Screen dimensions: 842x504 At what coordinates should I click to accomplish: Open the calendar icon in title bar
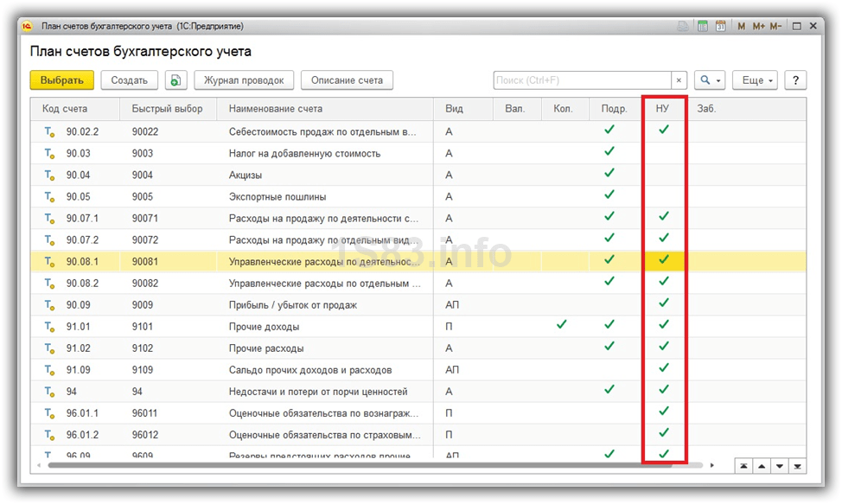(719, 26)
